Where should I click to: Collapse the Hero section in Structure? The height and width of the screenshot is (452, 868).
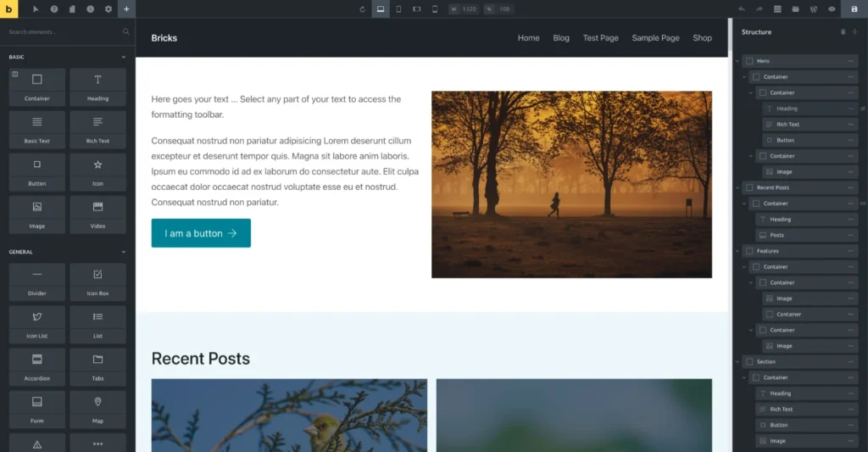point(738,61)
